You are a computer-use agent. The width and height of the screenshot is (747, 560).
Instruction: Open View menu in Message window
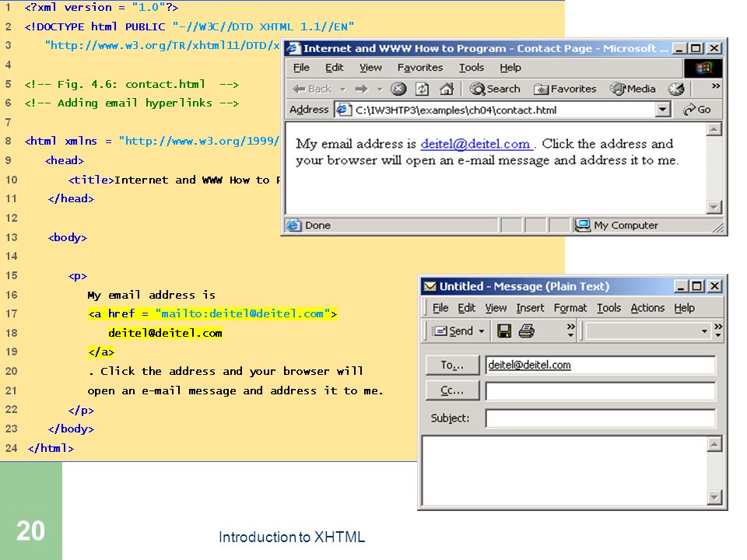pos(496,308)
